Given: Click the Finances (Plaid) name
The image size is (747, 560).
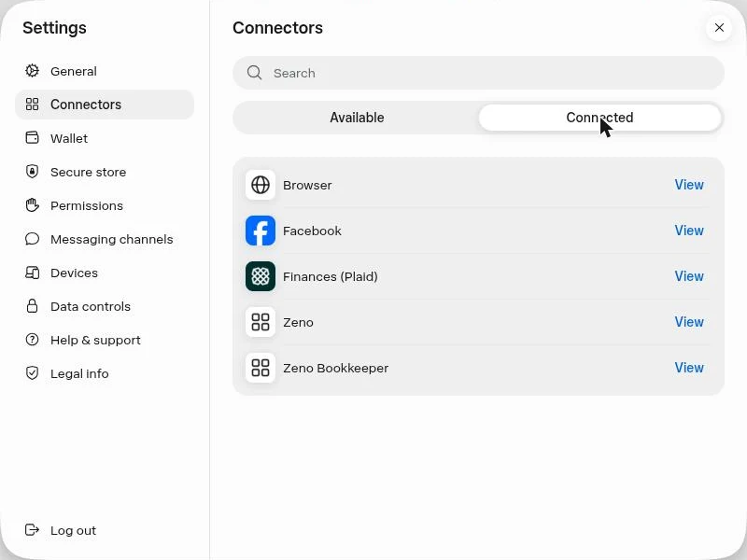Looking at the screenshot, I should click(331, 276).
